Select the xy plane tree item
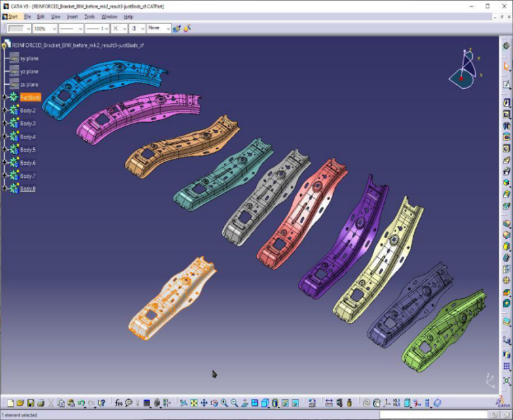Screen dimensions: 513x420 (x=29, y=58)
